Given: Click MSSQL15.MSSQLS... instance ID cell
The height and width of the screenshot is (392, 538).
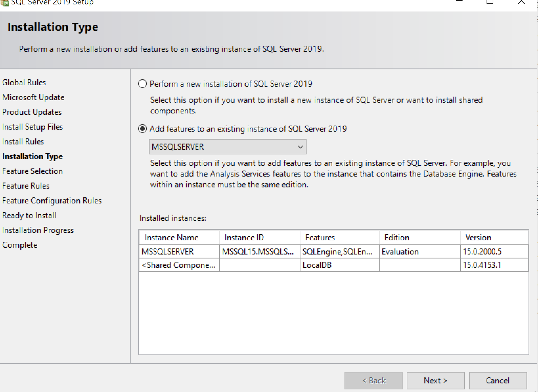Looking at the screenshot, I should (x=260, y=252).
